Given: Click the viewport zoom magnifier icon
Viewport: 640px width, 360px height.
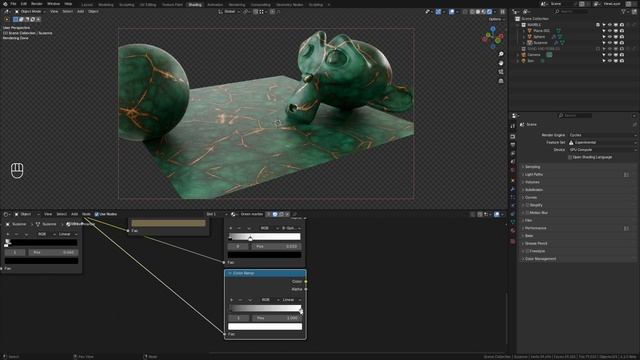Looking at the screenshot, I should (501, 54).
